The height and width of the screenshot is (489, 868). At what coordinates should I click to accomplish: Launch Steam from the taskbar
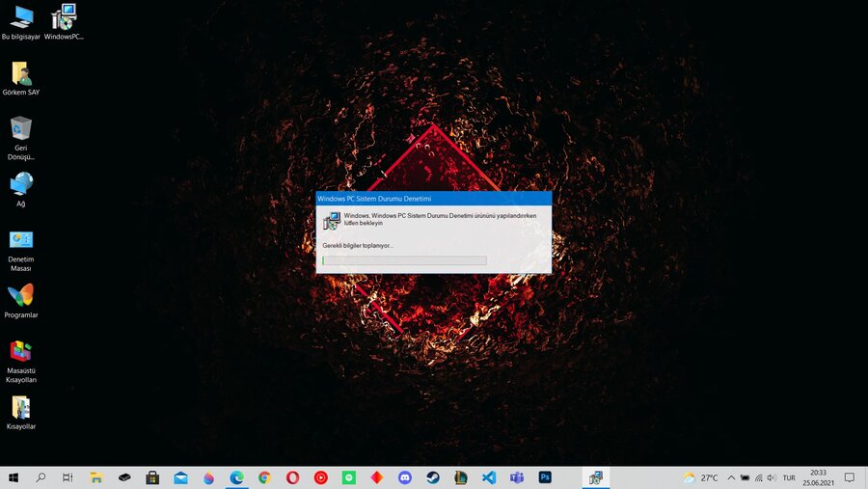click(433, 477)
